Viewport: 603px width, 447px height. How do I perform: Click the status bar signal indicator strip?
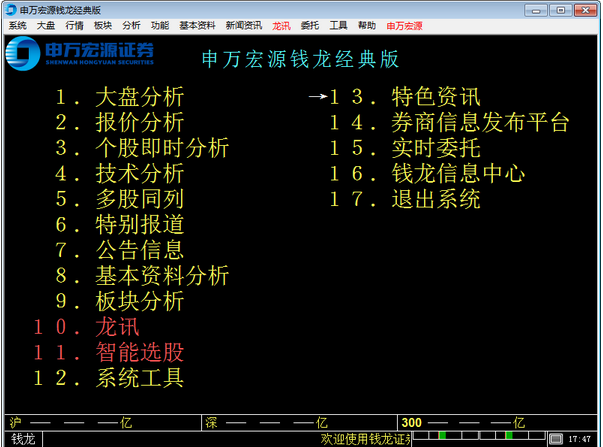pos(480,435)
